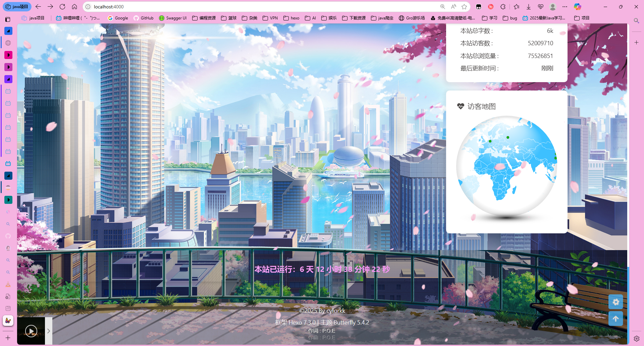Expand the java爬虫 bookmark folder
644x346 pixels.
382,18
